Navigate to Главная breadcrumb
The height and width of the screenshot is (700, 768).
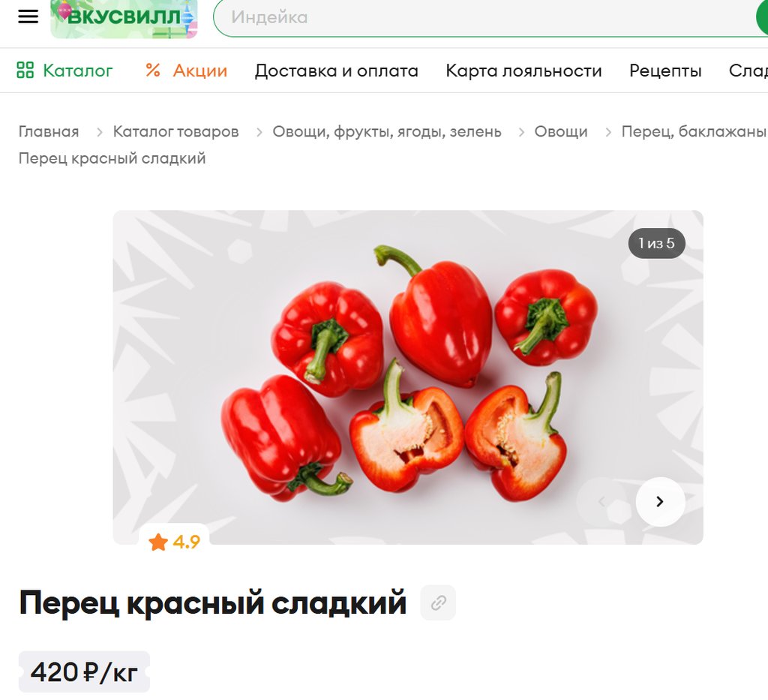pos(49,131)
